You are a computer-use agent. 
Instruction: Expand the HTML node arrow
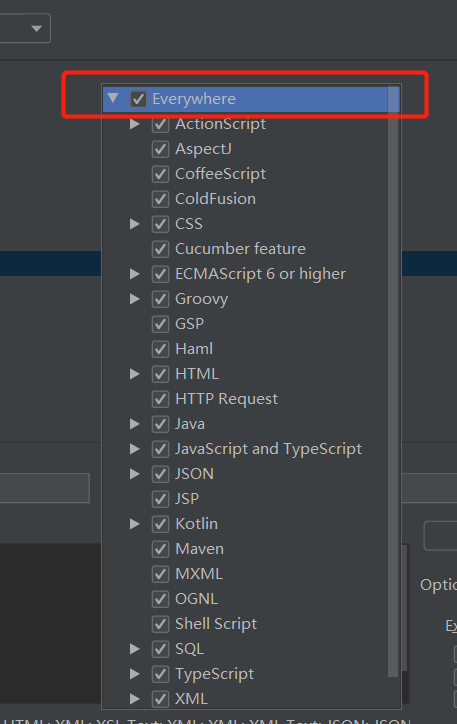[x=134, y=374]
